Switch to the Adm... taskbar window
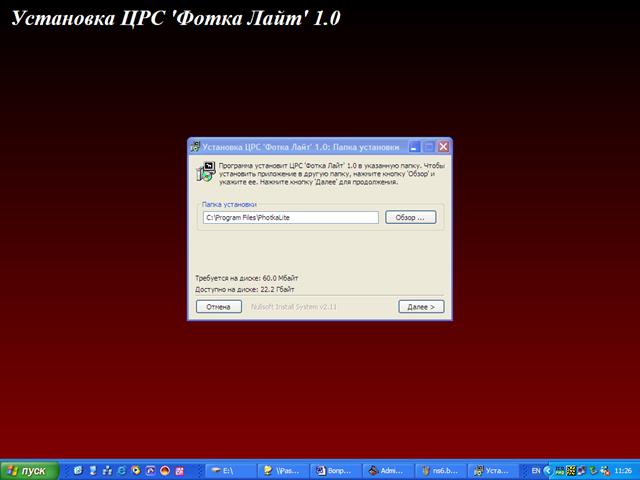 (388, 471)
